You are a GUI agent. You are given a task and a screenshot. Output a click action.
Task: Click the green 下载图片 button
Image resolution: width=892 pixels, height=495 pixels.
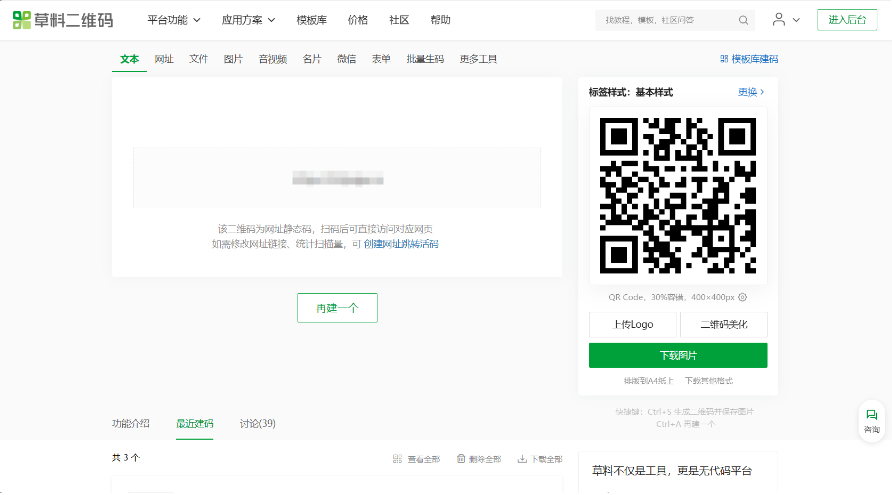pos(678,355)
